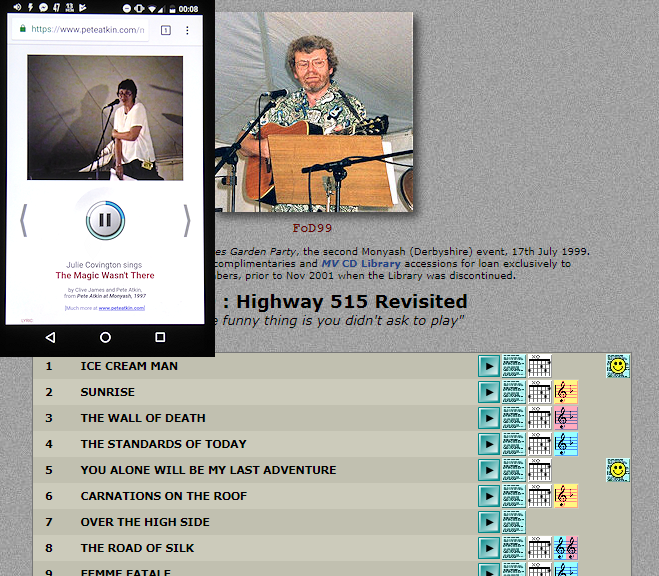Open chord chart for Carnations on the Roof
Viewport: 659px width, 576px height.
[540, 496]
